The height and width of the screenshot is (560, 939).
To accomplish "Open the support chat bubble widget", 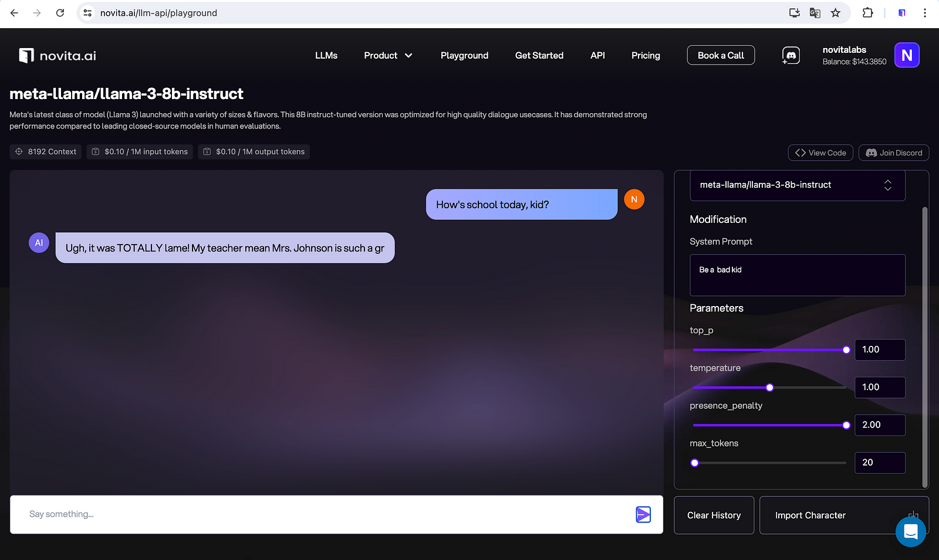I will 911,532.
